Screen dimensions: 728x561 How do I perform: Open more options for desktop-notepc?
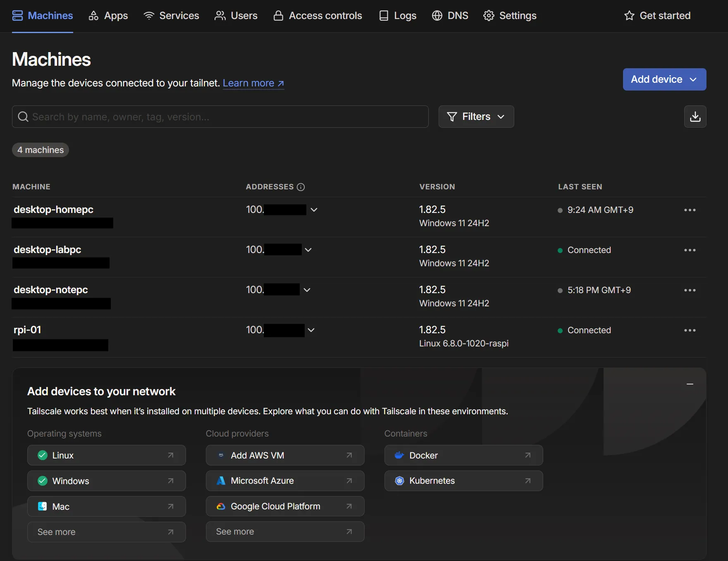pyautogui.click(x=690, y=290)
